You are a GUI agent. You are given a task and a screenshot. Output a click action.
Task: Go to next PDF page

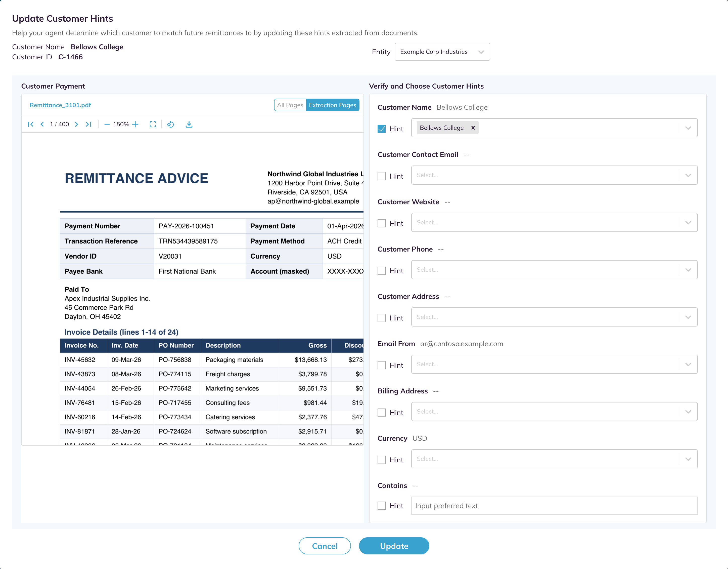coord(76,125)
